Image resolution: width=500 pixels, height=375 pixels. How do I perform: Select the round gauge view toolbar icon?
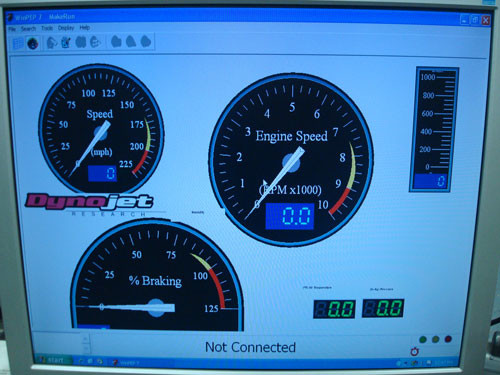[x=33, y=43]
